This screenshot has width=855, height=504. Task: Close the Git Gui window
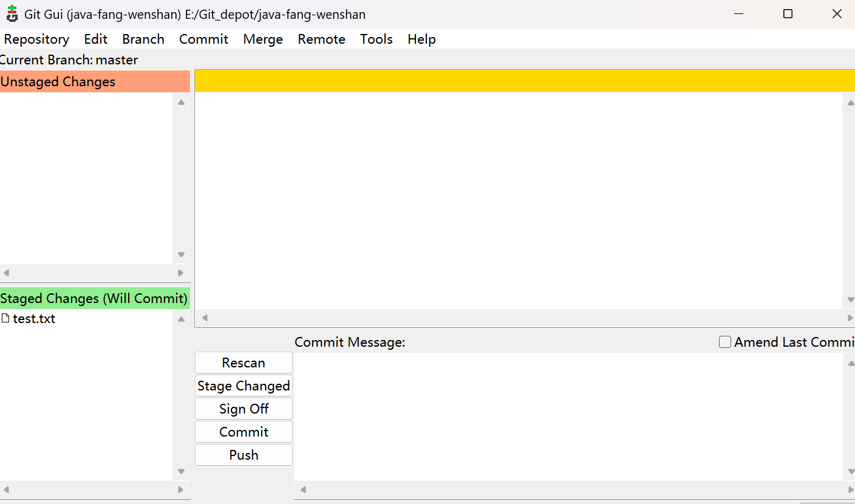pyautogui.click(x=836, y=14)
